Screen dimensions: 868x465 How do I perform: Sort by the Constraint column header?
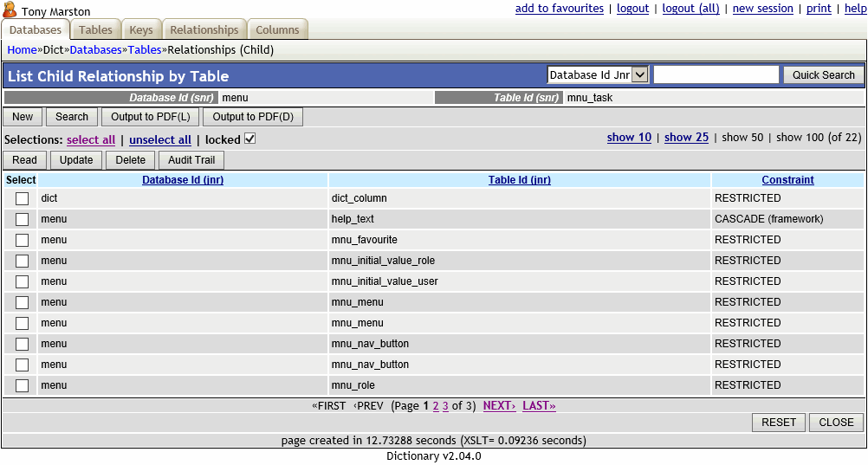click(x=787, y=180)
